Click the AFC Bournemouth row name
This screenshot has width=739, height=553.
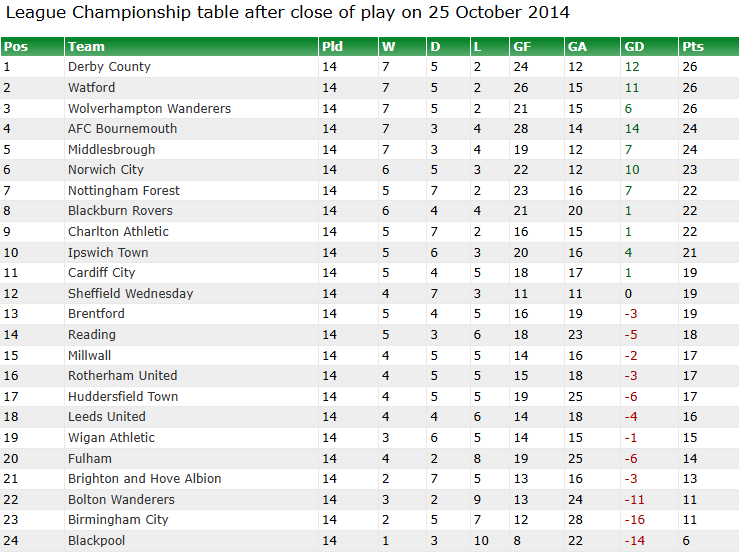(x=122, y=129)
